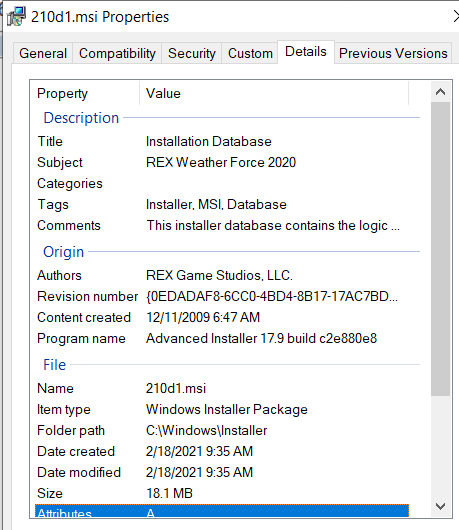Click the 'Size' property label
Viewport: 459px width, 530px height.
click(x=50, y=493)
